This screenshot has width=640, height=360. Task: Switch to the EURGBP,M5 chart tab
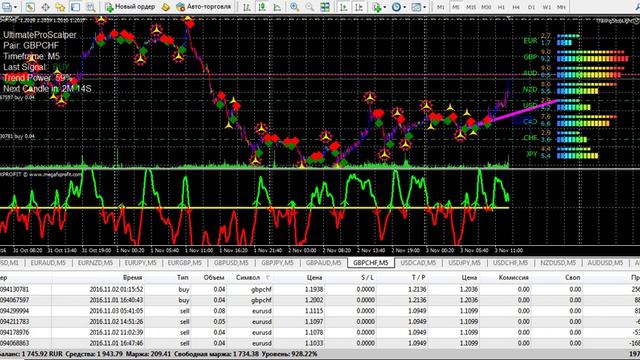coord(184,263)
